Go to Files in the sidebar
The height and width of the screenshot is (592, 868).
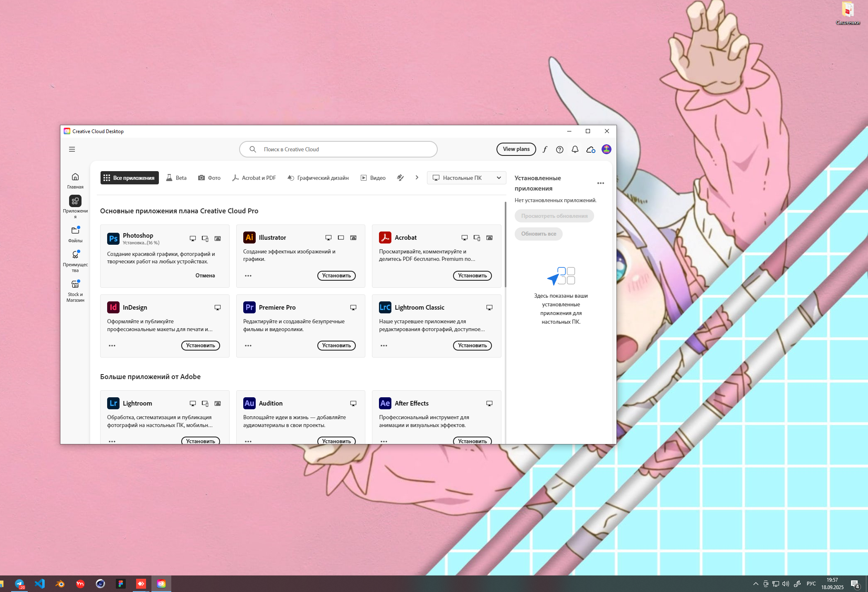pos(75,234)
